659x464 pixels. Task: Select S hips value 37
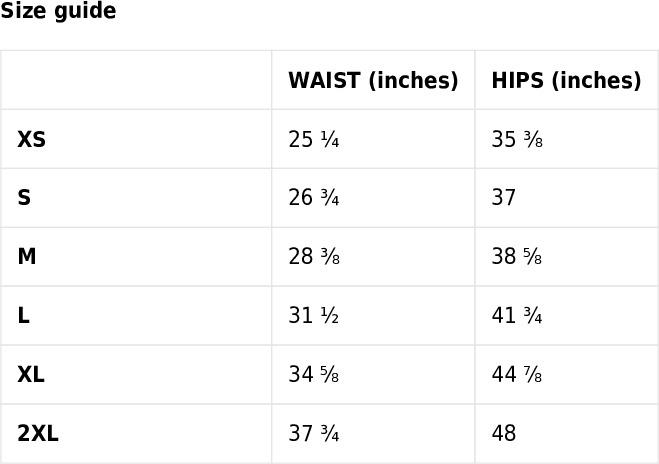(x=503, y=198)
